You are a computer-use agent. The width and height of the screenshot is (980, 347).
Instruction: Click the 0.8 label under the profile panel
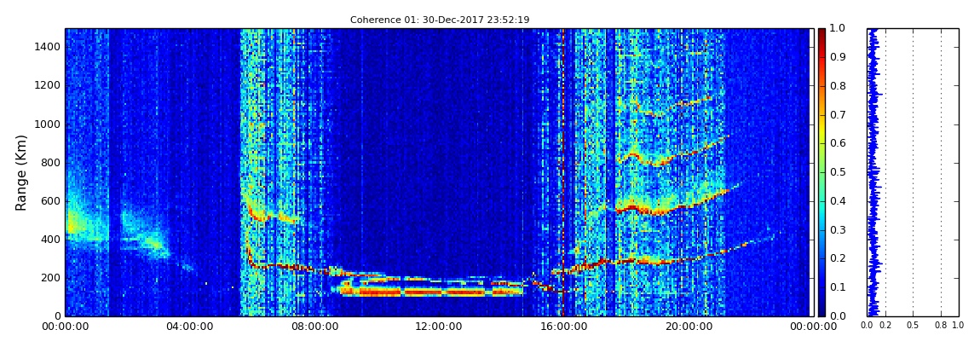pyautogui.click(x=942, y=325)
